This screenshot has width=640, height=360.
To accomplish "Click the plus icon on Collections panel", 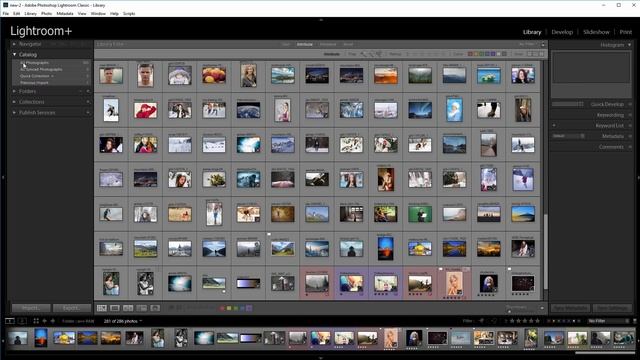I will click(x=88, y=102).
